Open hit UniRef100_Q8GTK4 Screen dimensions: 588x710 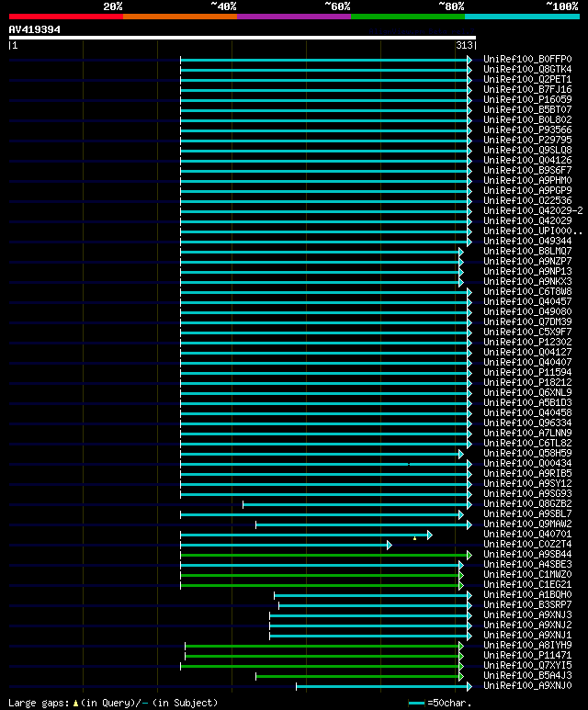[527, 69]
